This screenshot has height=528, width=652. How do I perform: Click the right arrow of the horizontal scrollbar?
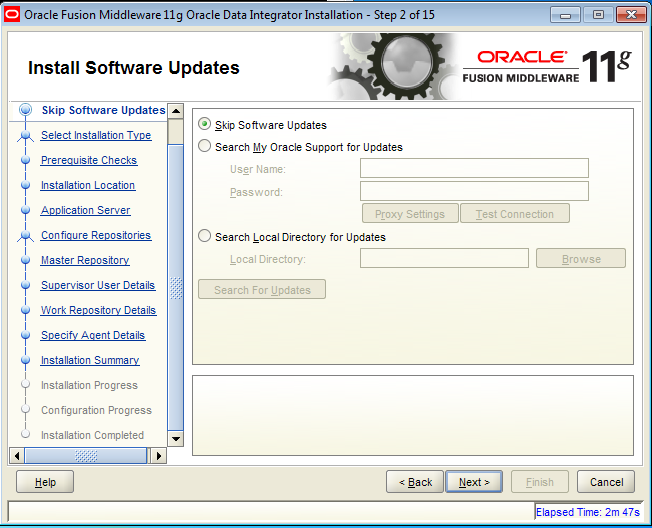tap(158, 456)
